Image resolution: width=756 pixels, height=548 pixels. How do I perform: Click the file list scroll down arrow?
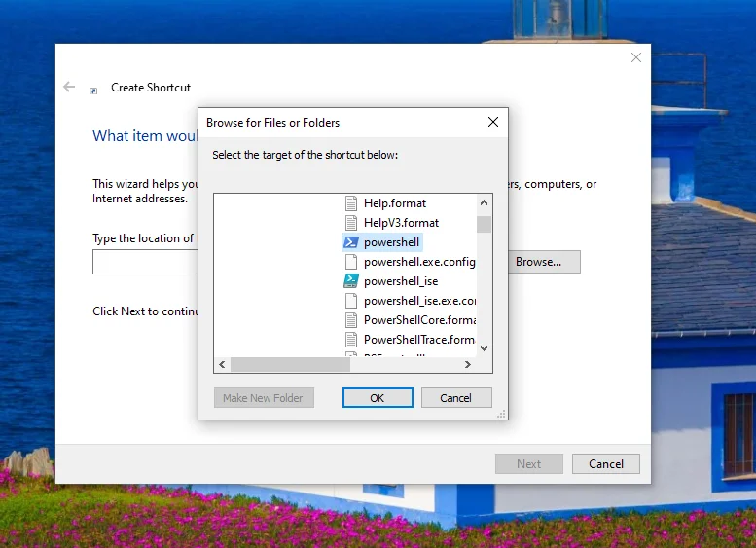(x=484, y=347)
